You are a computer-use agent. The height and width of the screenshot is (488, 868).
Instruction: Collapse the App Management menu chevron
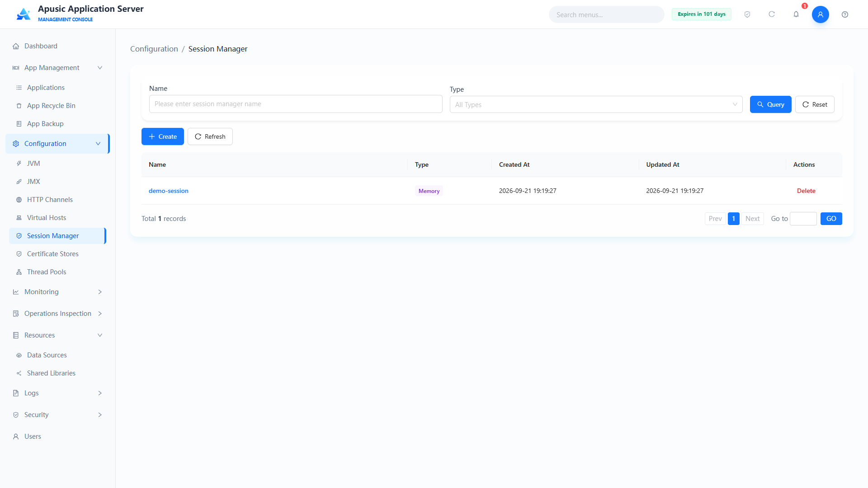point(100,68)
